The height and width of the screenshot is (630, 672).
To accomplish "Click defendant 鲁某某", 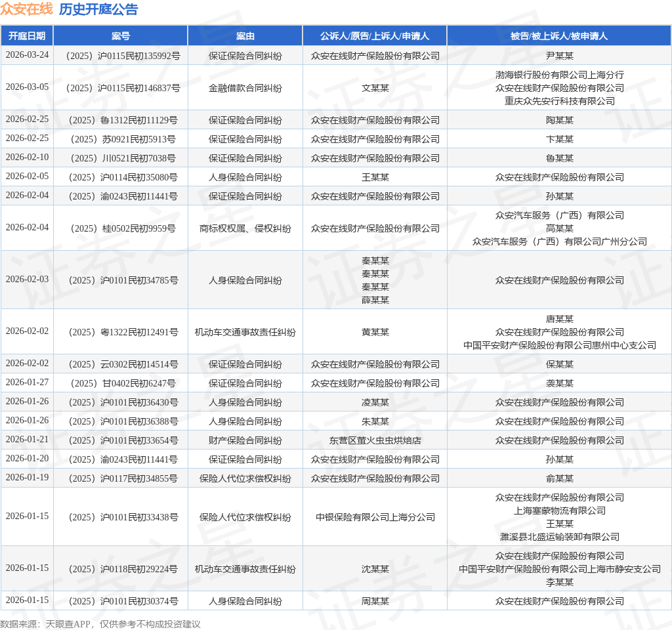I will (559, 158).
